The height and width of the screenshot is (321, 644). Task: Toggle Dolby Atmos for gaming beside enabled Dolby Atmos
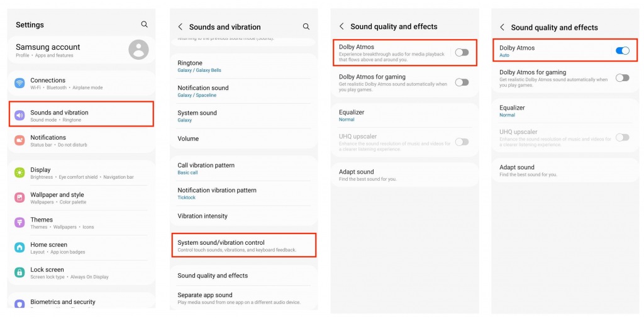(x=622, y=77)
